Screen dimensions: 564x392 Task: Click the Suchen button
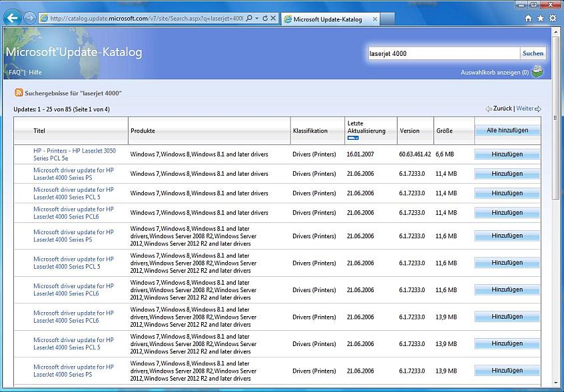[x=533, y=53]
